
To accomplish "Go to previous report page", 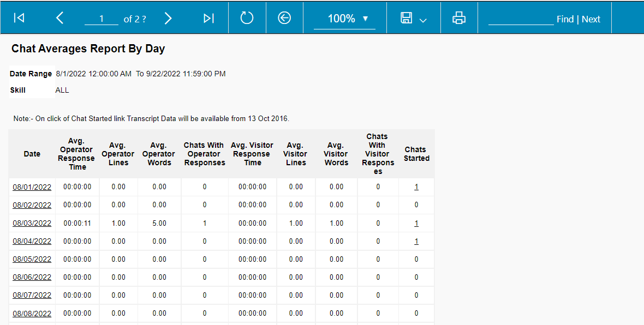I will click(x=60, y=19).
